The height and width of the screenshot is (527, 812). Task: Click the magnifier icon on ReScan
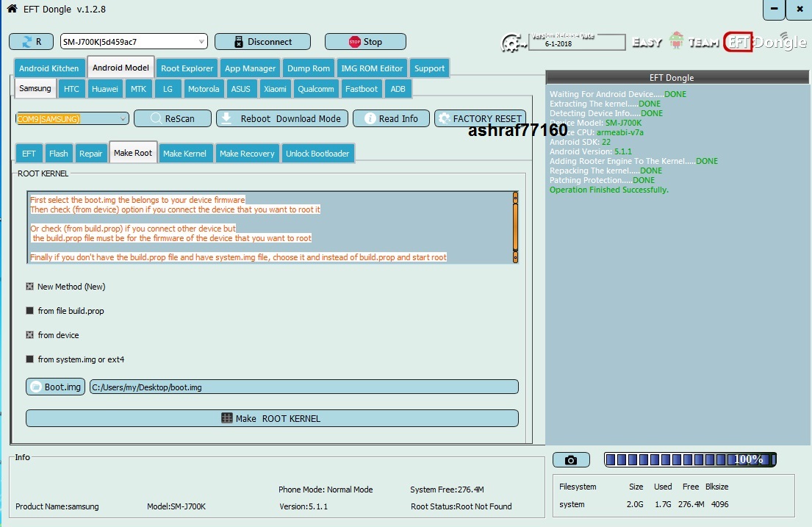pos(155,118)
